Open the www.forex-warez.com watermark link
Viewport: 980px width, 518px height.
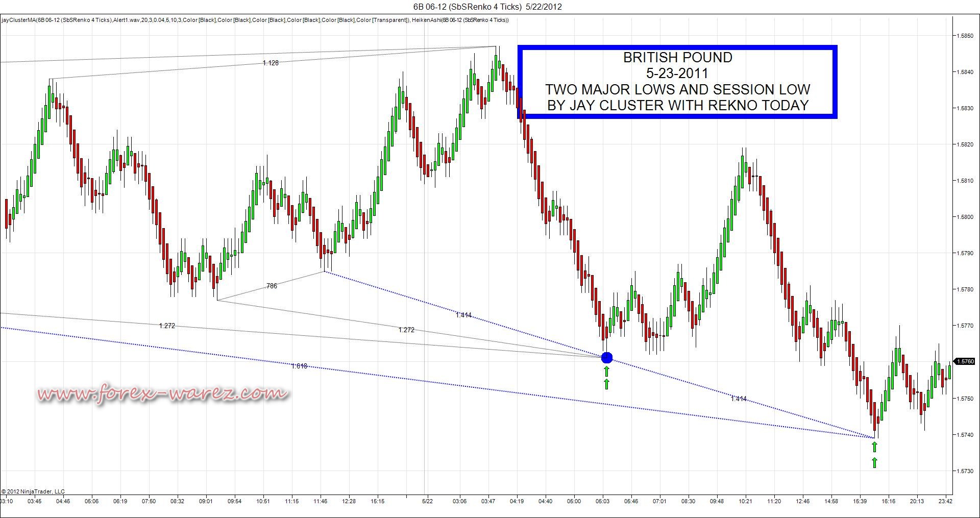tap(163, 393)
